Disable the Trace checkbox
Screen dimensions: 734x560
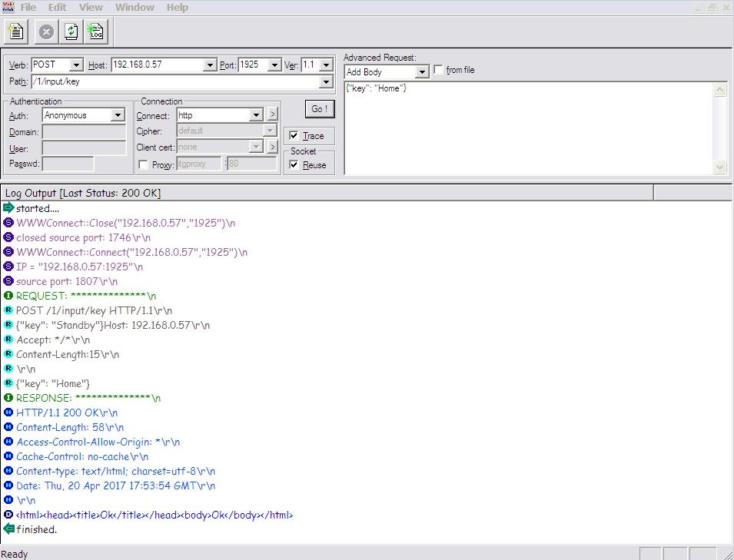click(294, 136)
